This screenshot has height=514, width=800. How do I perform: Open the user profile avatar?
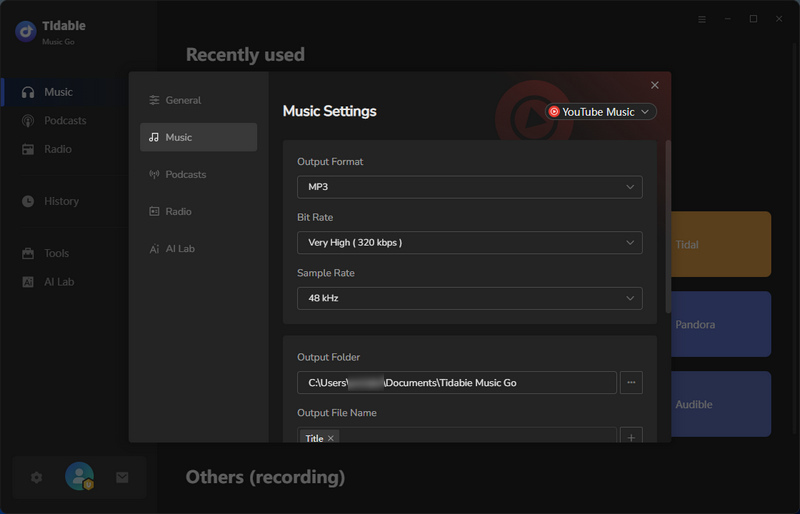point(79,477)
